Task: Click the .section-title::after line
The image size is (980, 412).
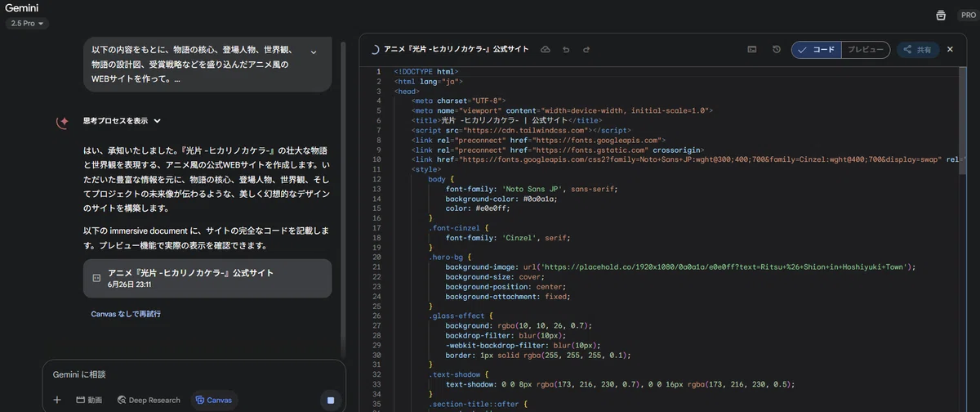Action: pyautogui.click(x=478, y=404)
